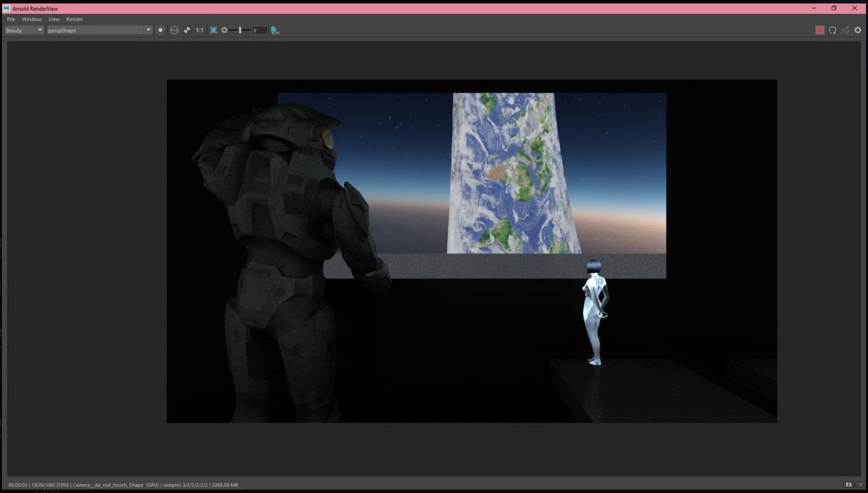Image resolution: width=868 pixels, height=493 pixels.
Task: Click the Arnold RenderView app icon
Action: 7,8
